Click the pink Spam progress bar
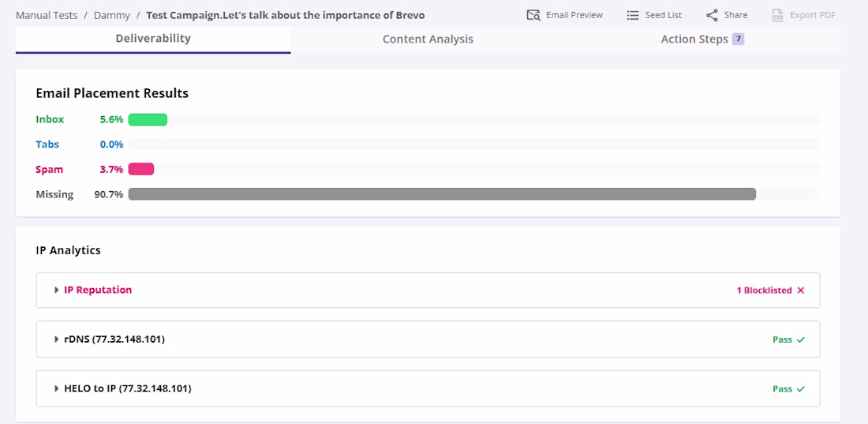 141,170
